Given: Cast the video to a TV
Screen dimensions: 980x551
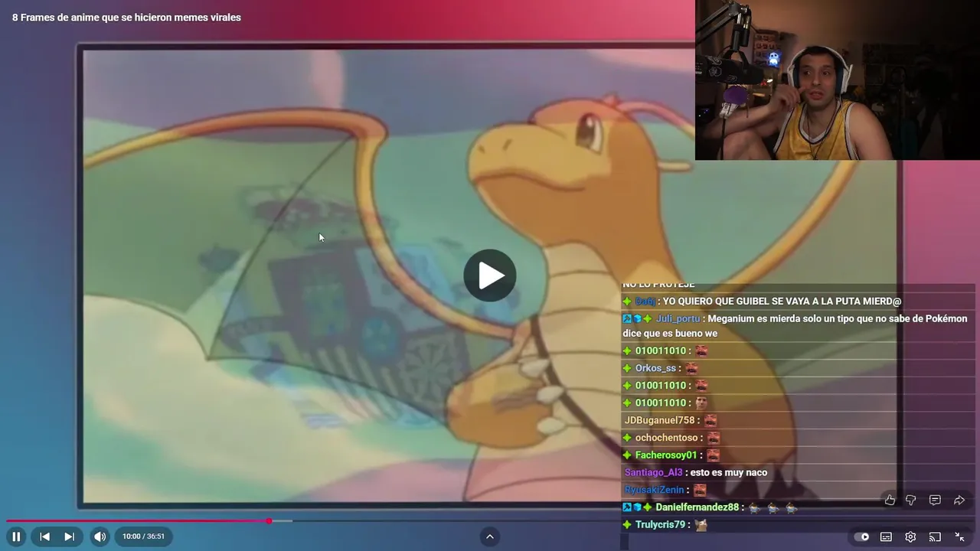Looking at the screenshot, I should tap(935, 536).
